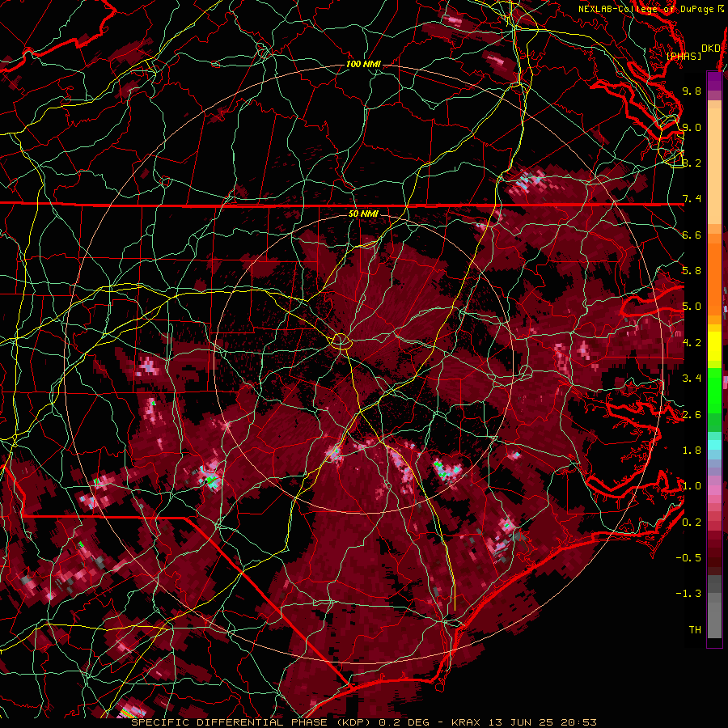Image resolution: width=728 pixels, height=728 pixels.
Task: Click the 100 NMI range ring label
Action: [363, 64]
